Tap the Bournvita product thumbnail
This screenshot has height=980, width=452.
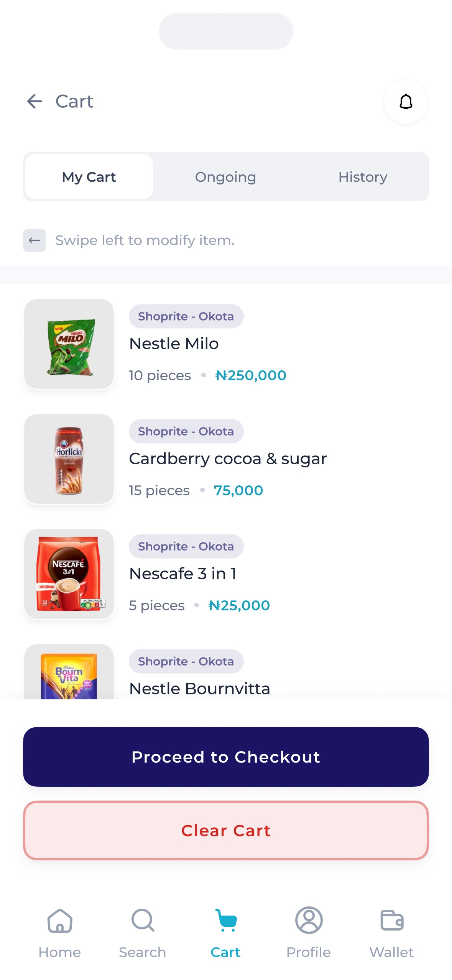click(69, 675)
